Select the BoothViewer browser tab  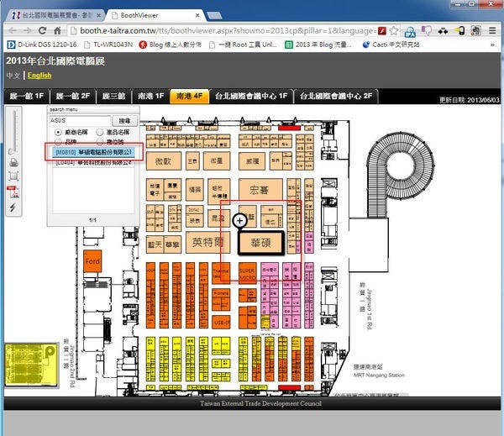(x=155, y=15)
